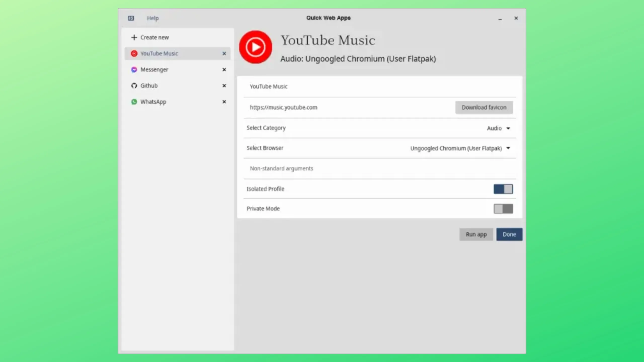Remove YouTube Music web app
Image resolution: width=644 pixels, height=362 pixels.
click(224, 54)
